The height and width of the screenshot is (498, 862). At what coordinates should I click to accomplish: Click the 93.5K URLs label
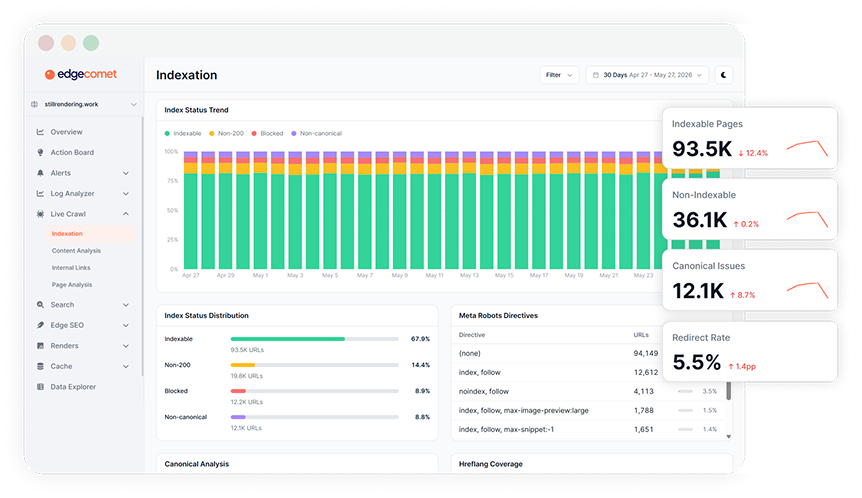click(247, 350)
